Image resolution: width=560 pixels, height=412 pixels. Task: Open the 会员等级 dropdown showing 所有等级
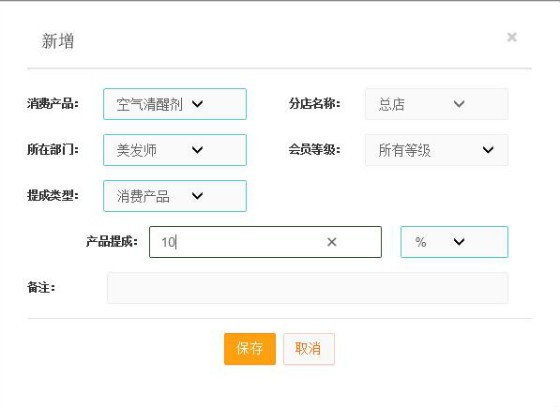click(x=436, y=150)
